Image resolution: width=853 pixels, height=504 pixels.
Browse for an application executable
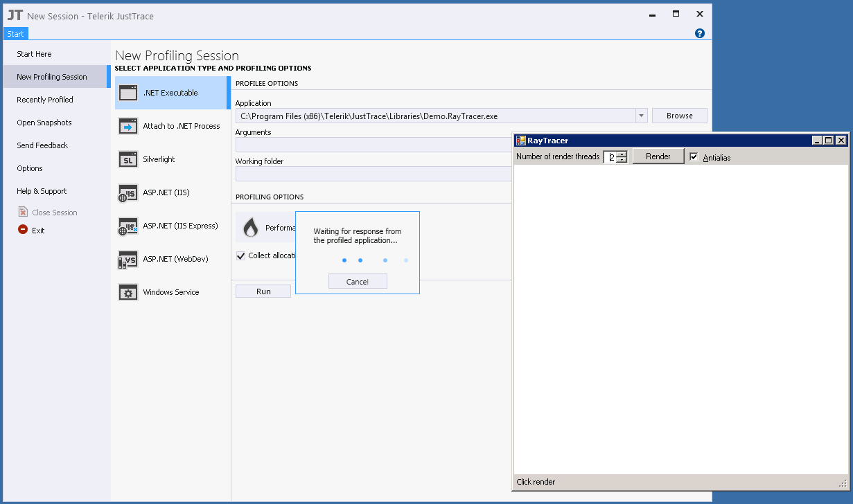(x=680, y=116)
